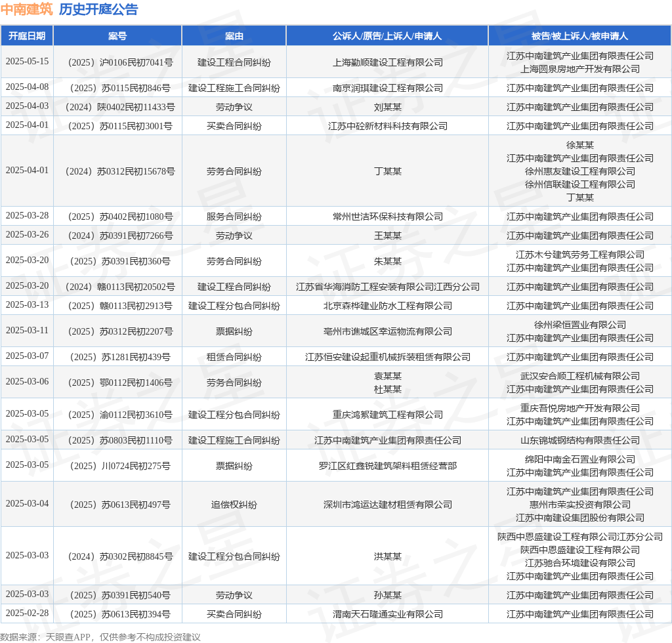Click plaintiff 南京润琪建设工程有限公司
The width and height of the screenshot is (672, 643).
coord(387,88)
